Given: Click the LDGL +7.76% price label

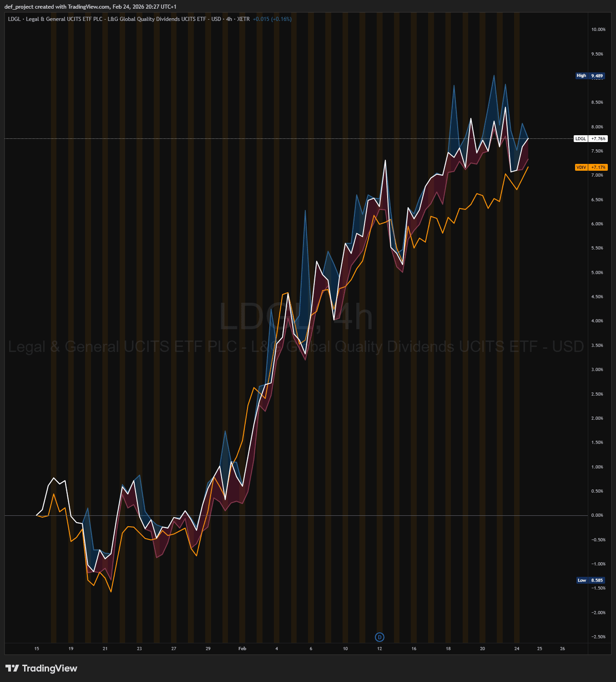Looking at the screenshot, I should click(x=591, y=138).
